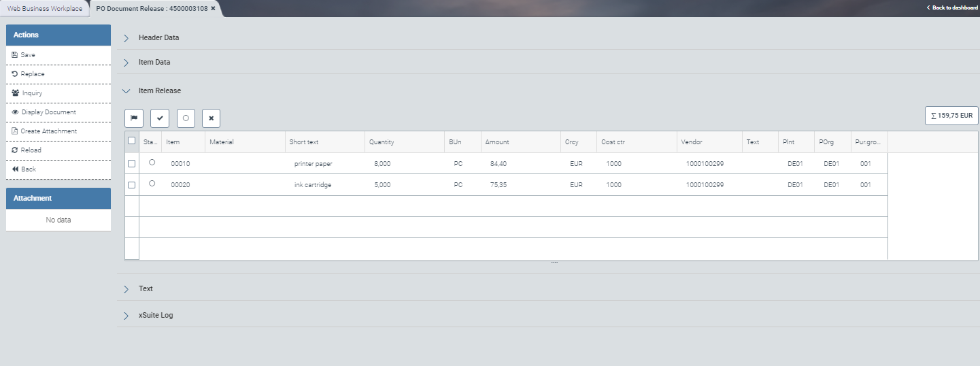Click the 159,75 EUR sum button
Viewport: 980px width, 366px height.
[951, 116]
